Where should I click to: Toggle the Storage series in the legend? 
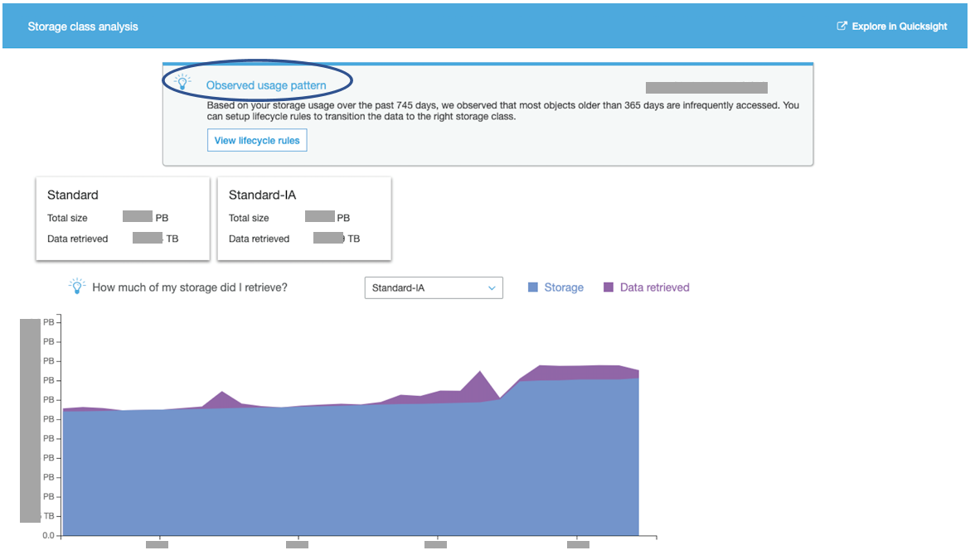(555, 287)
